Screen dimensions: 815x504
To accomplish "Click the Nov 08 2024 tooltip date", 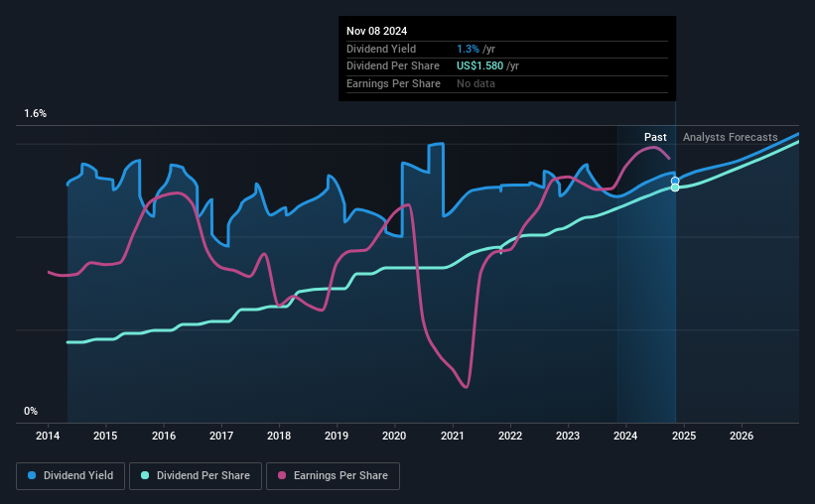I will pyautogui.click(x=377, y=31).
